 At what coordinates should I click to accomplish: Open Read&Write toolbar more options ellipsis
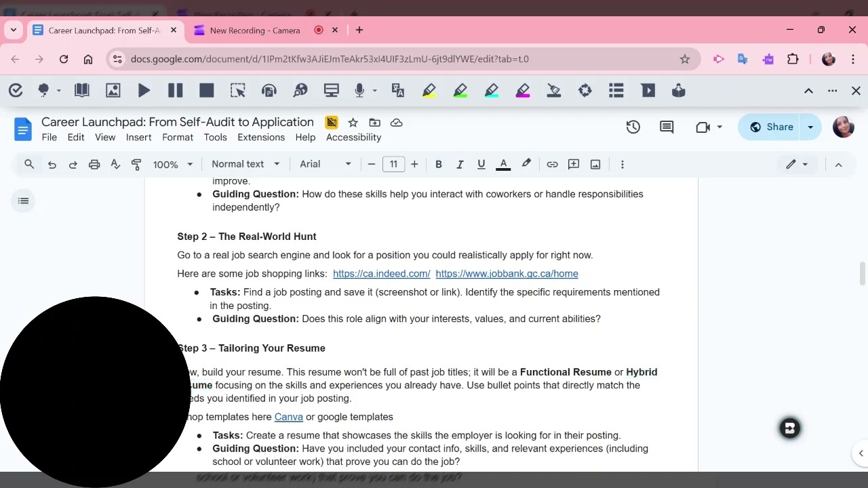click(x=833, y=91)
